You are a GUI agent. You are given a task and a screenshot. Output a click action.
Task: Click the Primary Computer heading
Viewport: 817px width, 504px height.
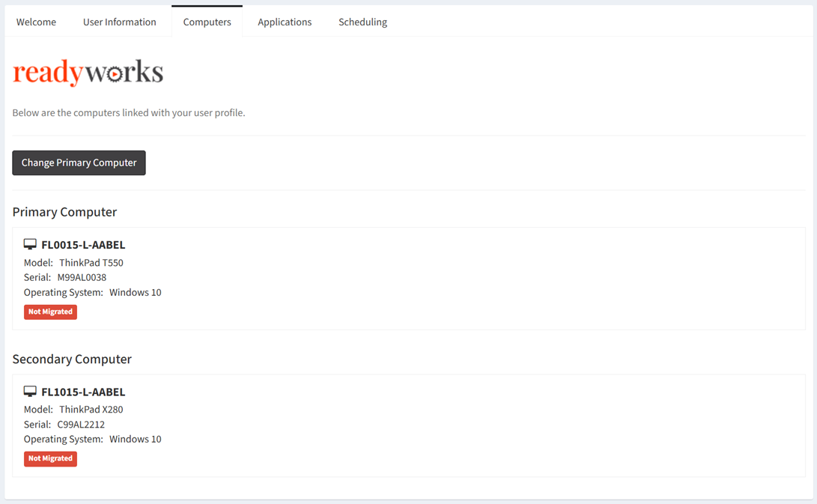point(64,212)
